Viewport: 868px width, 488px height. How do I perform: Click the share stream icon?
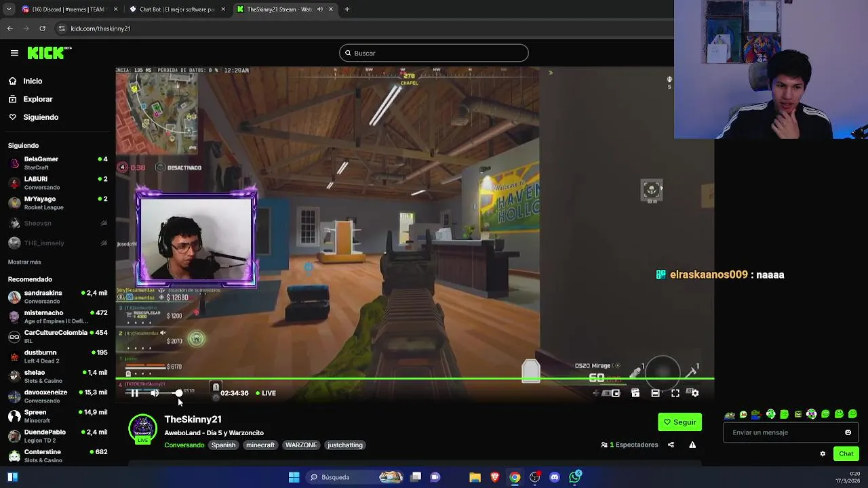[x=671, y=445]
